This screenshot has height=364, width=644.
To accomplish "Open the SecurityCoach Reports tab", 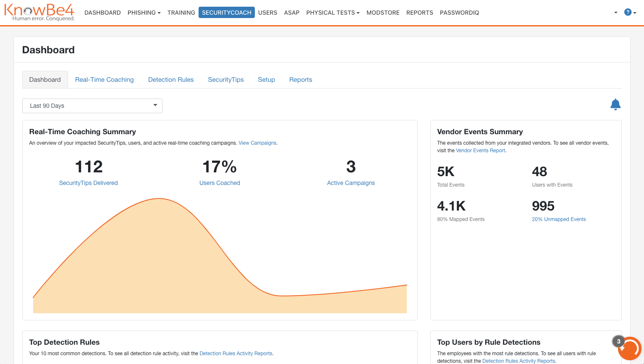I will tap(301, 80).
